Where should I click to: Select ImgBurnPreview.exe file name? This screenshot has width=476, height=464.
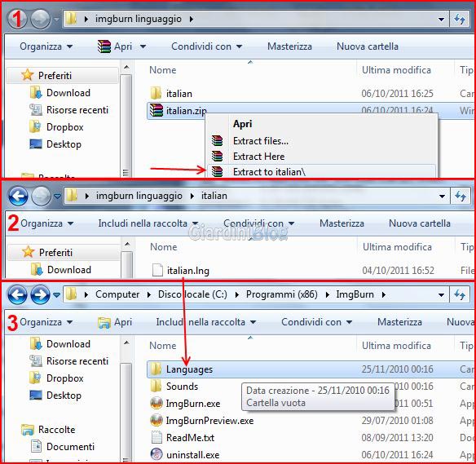coord(209,421)
